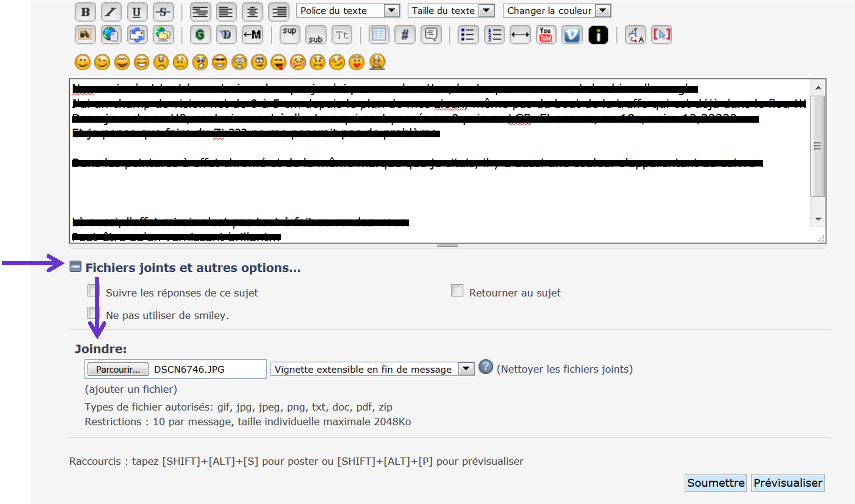The width and height of the screenshot is (855, 504).
Task: Insert marquee with ←M button
Action: [x=252, y=35]
